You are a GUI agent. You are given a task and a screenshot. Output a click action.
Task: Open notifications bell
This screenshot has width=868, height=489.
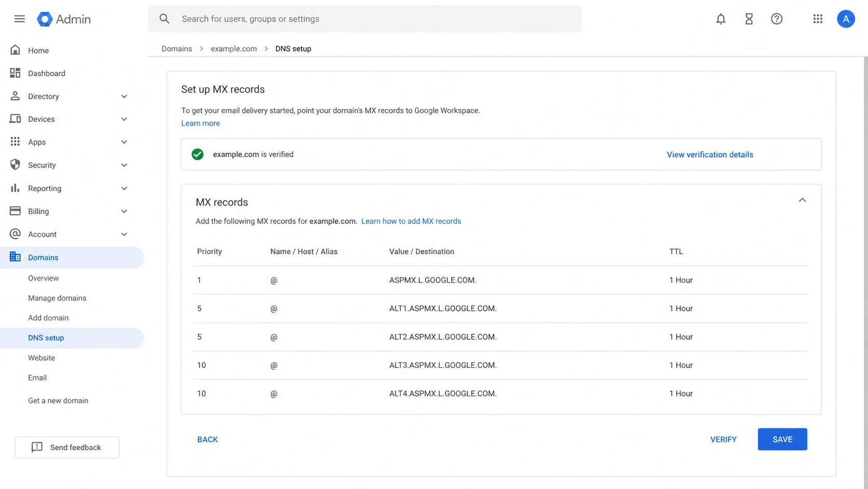point(721,19)
